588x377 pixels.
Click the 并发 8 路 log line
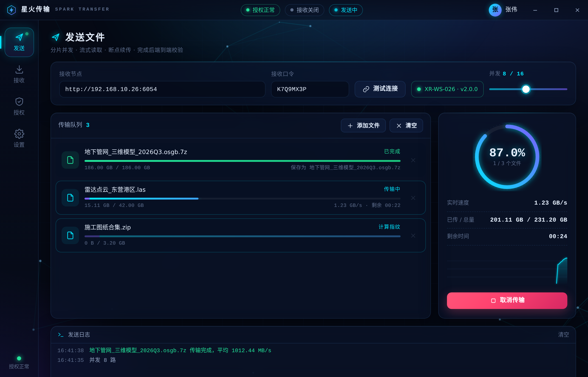86,360
